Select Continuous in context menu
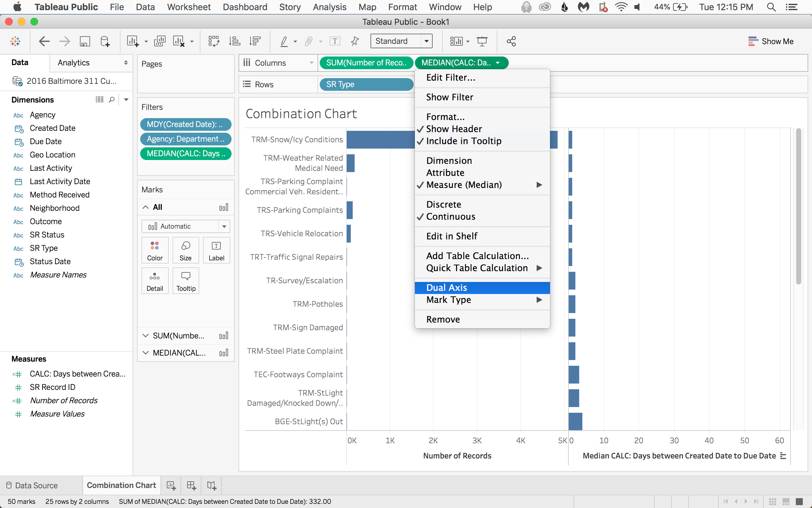The width and height of the screenshot is (812, 508). pyautogui.click(x=482, y=217)
